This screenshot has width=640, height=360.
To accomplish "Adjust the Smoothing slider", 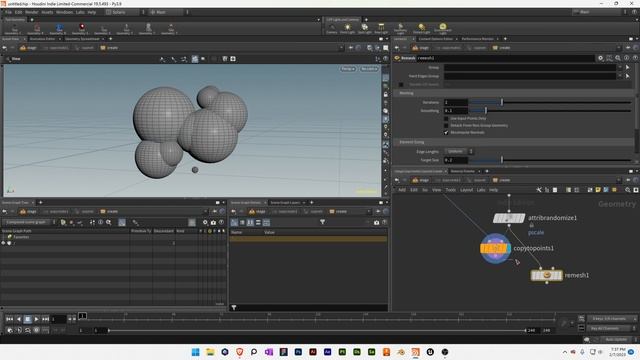I will click(550, 111).
